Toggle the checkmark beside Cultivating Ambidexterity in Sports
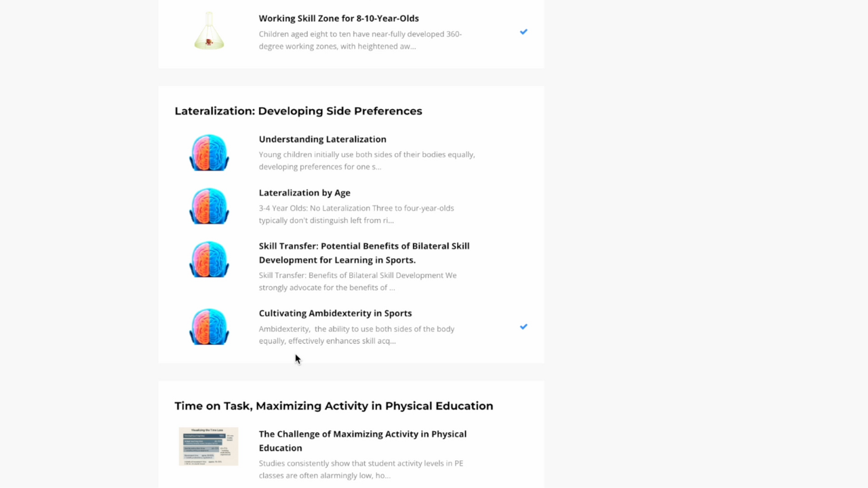 coord(524,327)
